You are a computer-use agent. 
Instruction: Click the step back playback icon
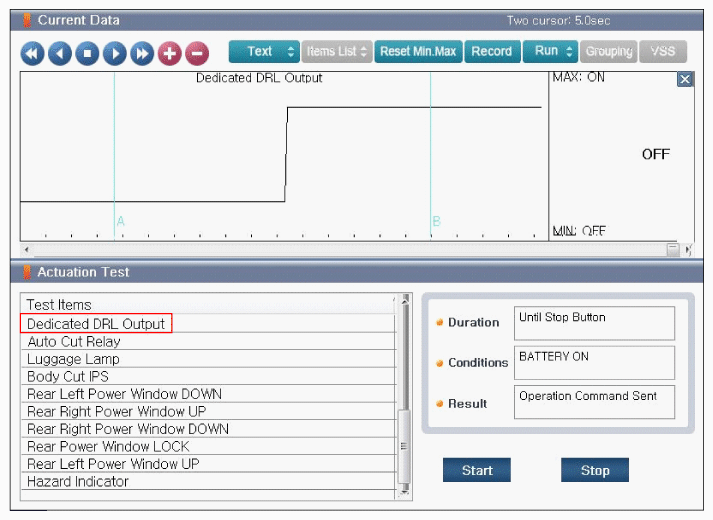coord(60,53)
